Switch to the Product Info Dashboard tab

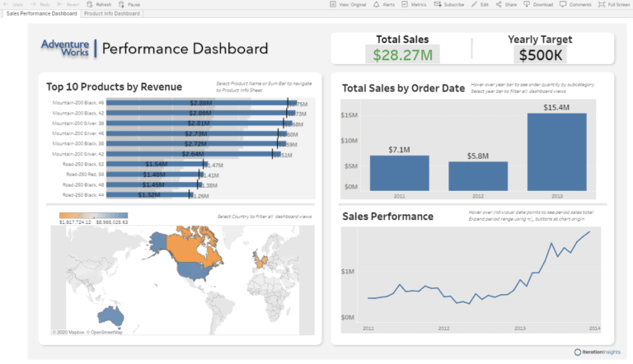(x=112, y=13)
